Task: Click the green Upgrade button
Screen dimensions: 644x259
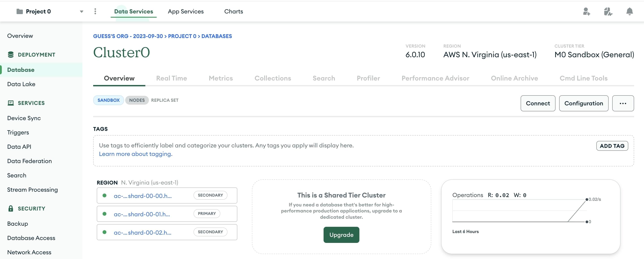Action: pyautogui.click(x=341, y=235)
